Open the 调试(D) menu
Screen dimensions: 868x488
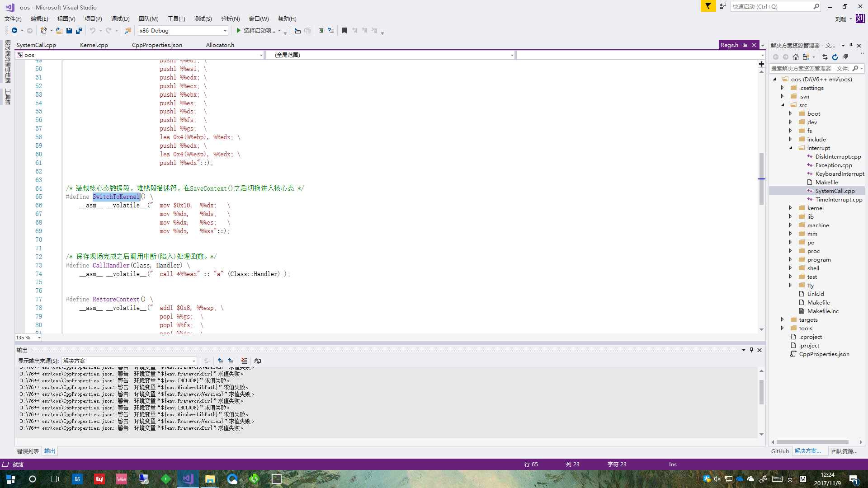point(120,19)
